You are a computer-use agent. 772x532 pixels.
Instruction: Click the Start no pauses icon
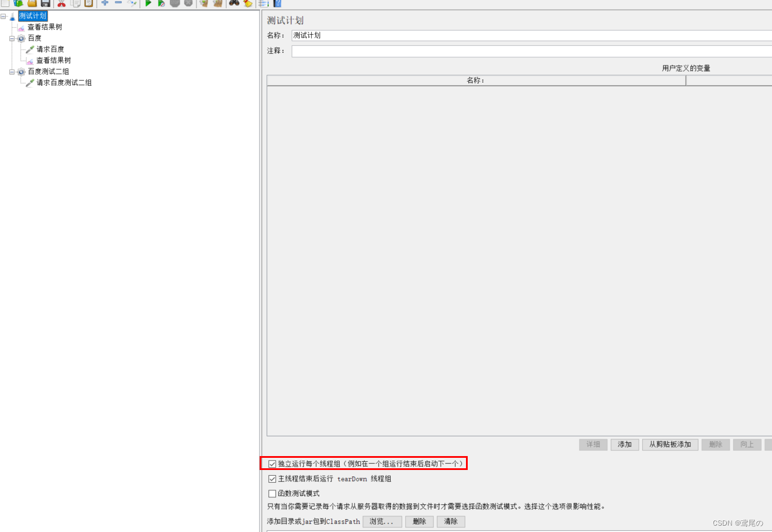162,3
